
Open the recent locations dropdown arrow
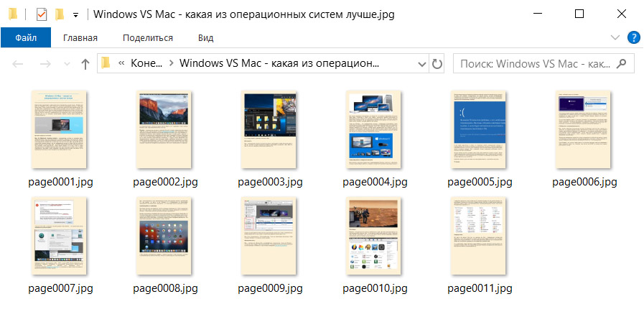(67, 64)
